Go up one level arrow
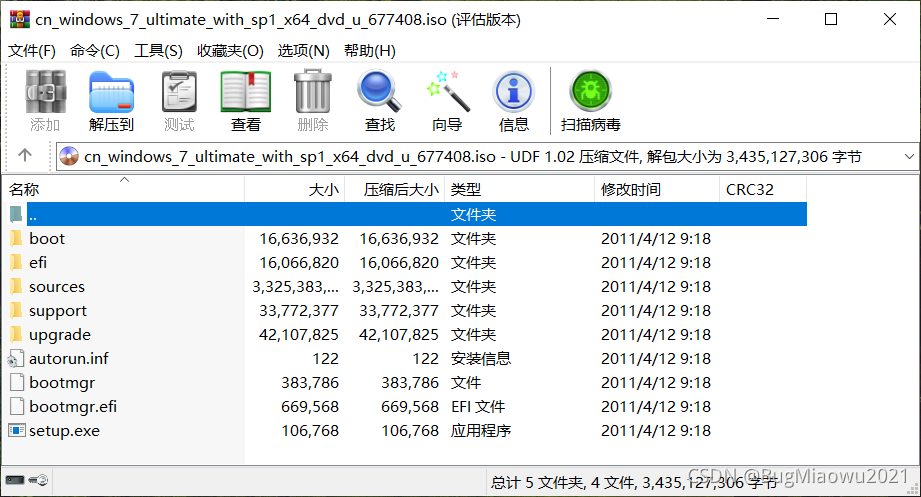921x497 pixels. pyautogui.click(x=25, y=155)
